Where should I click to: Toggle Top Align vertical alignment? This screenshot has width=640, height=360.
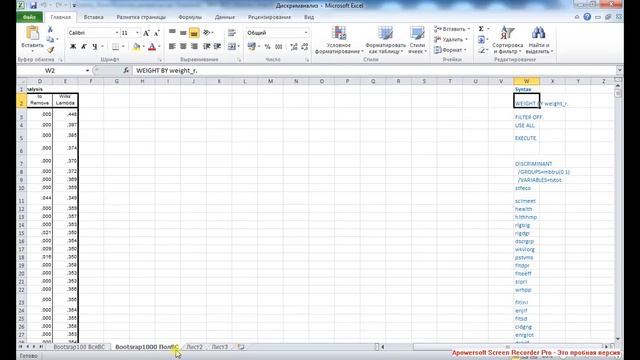pyautogui.click(x=172, y=33)
